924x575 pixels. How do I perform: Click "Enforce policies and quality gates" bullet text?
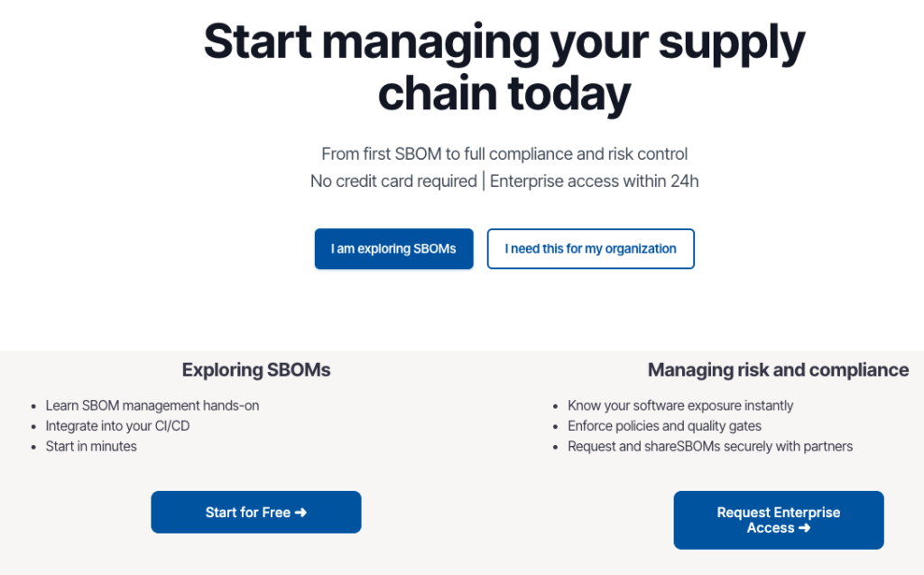coord(664,426)
